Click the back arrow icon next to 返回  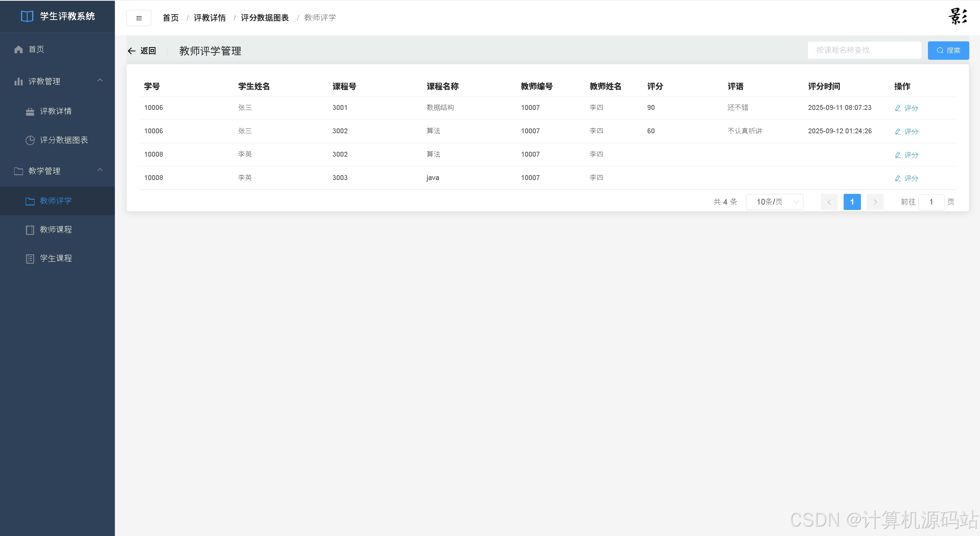131,51
